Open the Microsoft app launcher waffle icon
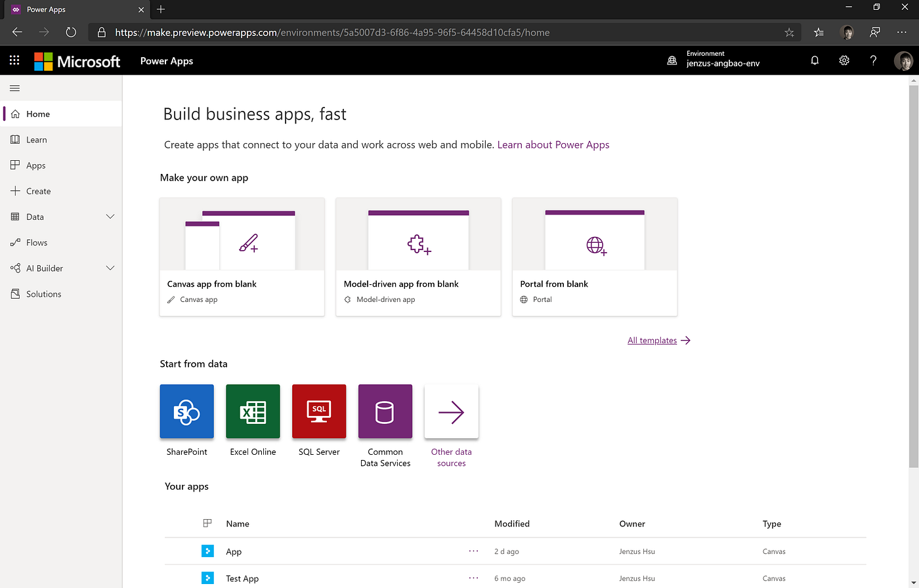Image resolution: width=919 pixels, height=588 pixels. click(14, 61)
